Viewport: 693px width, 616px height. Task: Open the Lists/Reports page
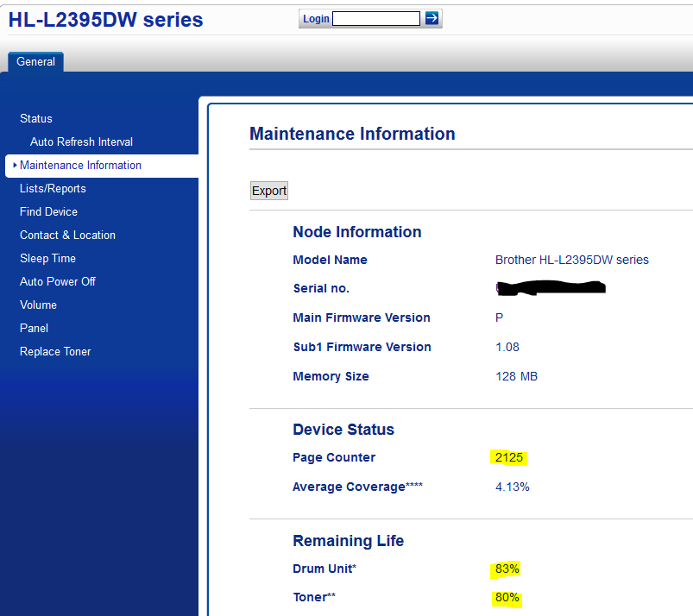point(53,189)
